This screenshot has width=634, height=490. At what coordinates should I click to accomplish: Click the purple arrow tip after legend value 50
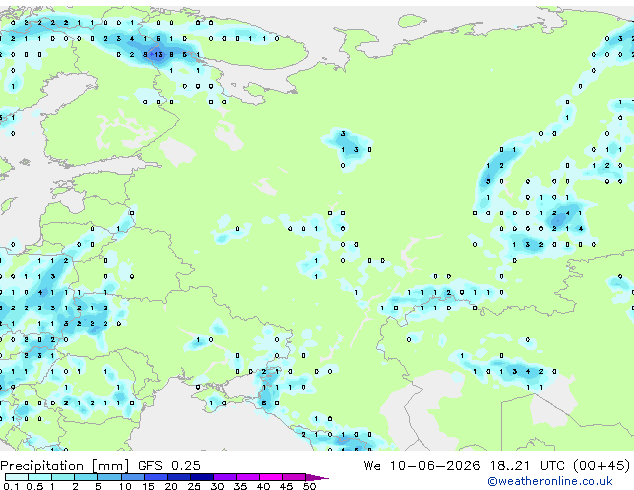317,478
